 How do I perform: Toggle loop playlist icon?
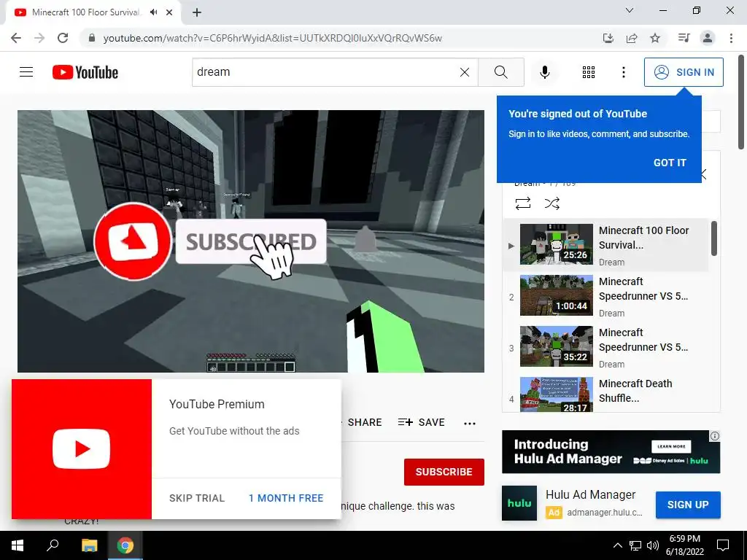(522, 204)
